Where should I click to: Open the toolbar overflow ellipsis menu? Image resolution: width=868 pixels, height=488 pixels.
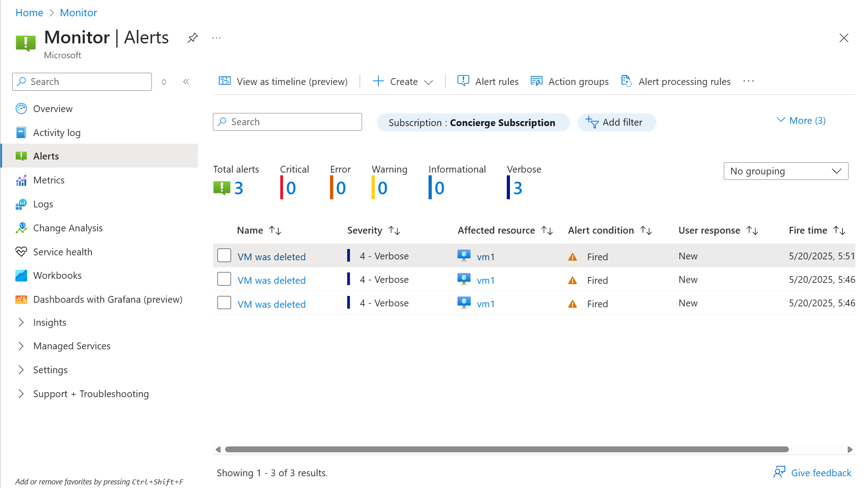tap(749, 81)
